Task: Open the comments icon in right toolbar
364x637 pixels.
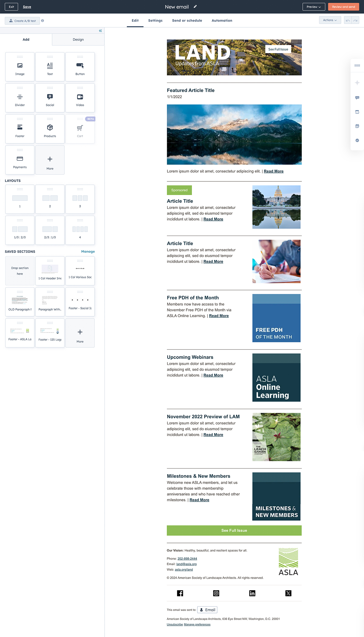Action: [x=357, y=98]
